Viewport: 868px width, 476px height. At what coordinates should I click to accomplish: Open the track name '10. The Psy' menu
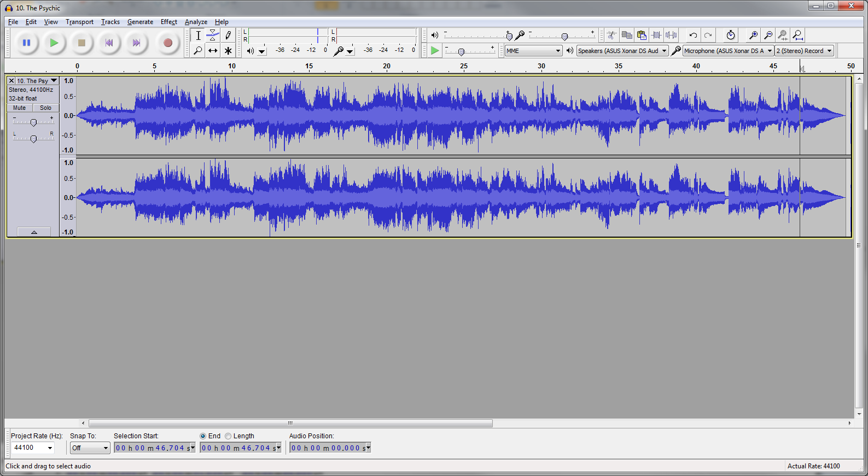click(x=37, y=81)
